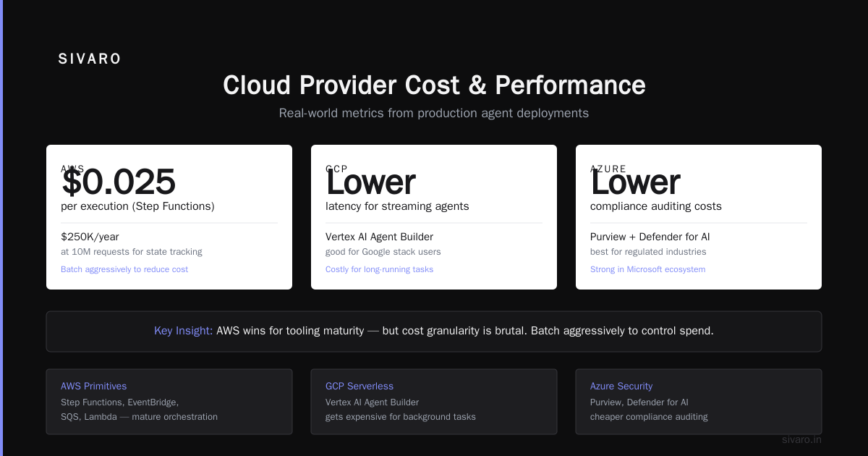Click the SIVARO logo text

coord(90,59)
